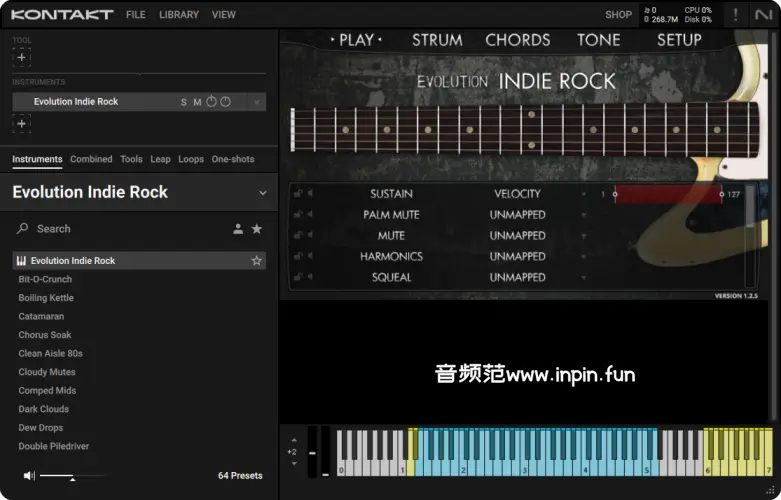
Task: Open the PALM MUTE Unmapped dropdown
Action: tap(584, 215)
